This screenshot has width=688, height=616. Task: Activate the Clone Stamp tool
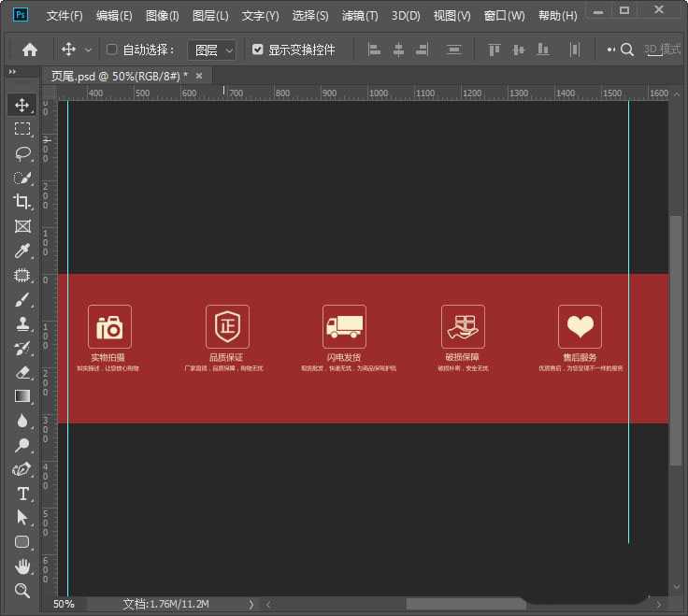[22, 324]
